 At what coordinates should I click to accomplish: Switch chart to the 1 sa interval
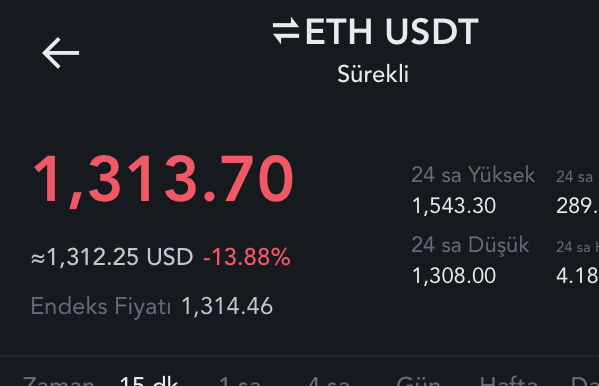click(240, 380)
